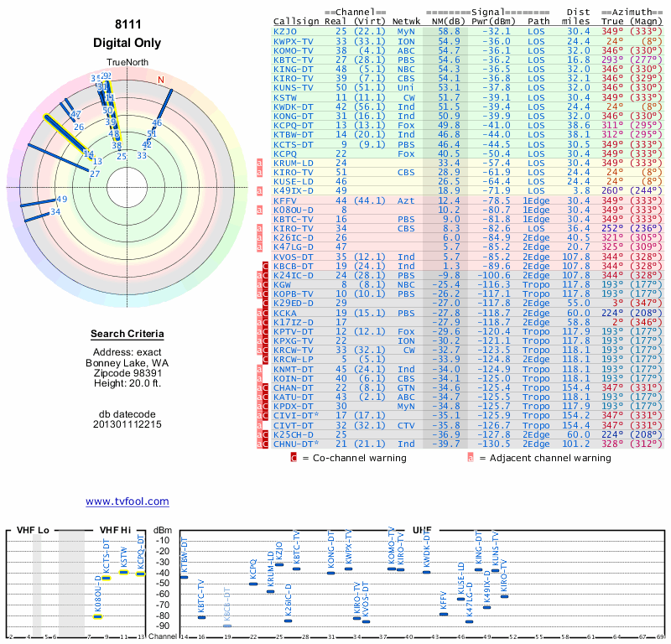Select the KOMO-TV callsign entry
671x644 pixels.
point(293,50)
